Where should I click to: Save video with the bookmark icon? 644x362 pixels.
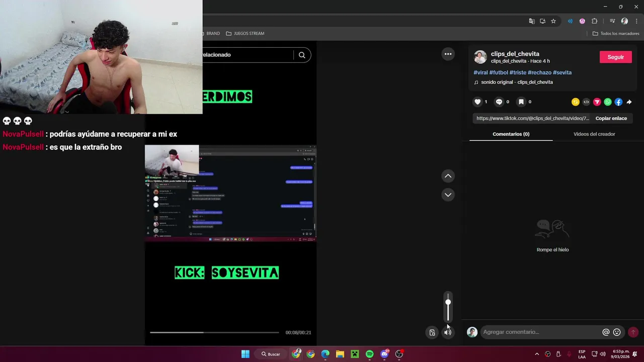click(521, 102)
